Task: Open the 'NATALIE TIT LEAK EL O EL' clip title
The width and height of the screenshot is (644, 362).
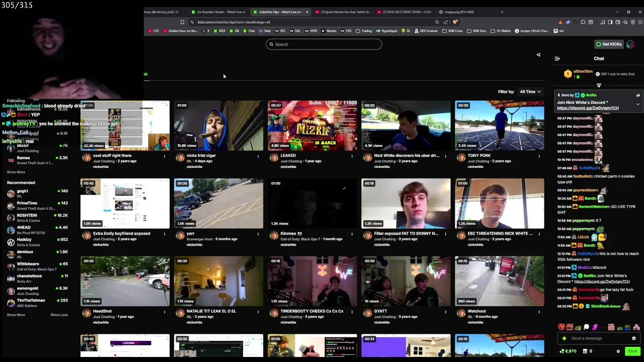Action: 211,311
